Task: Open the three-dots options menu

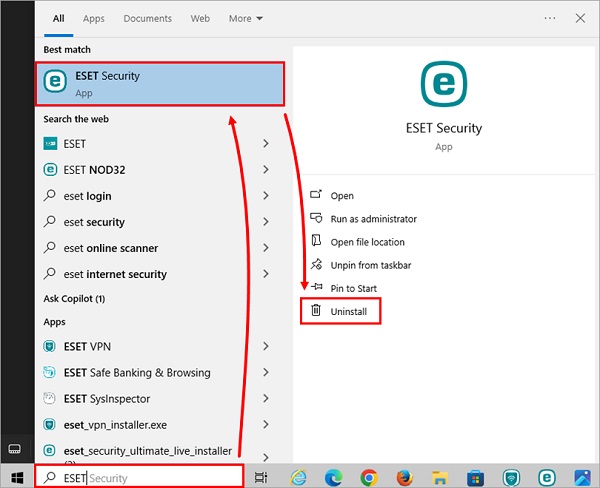Action: click(x=550, y=18)
